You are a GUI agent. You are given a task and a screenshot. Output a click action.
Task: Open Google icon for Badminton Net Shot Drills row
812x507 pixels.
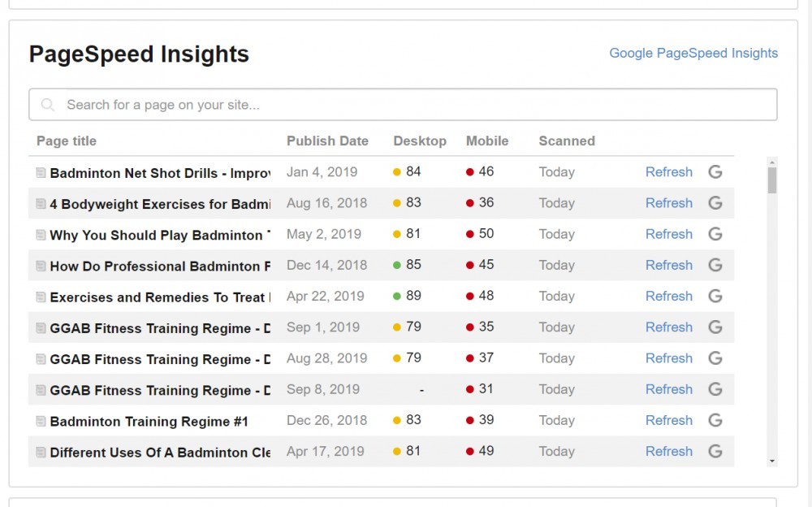click(x=715, y=171)
